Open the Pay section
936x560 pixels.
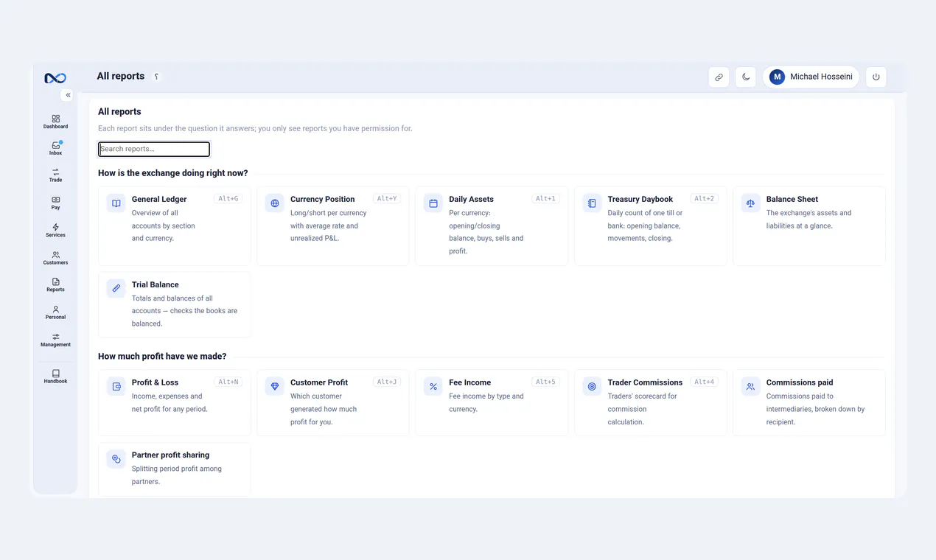pyautogui.click(x=55, y=203)
